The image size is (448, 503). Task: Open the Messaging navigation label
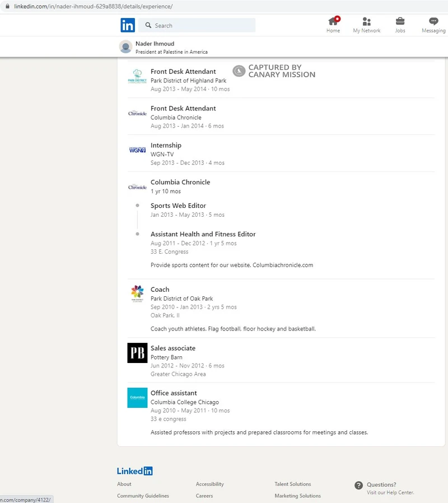433,30
